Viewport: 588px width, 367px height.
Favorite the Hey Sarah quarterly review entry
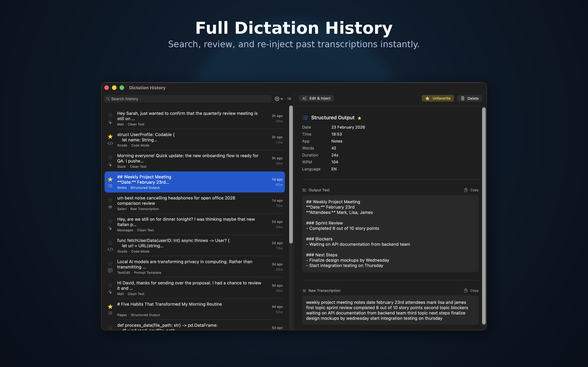point(110,115)
